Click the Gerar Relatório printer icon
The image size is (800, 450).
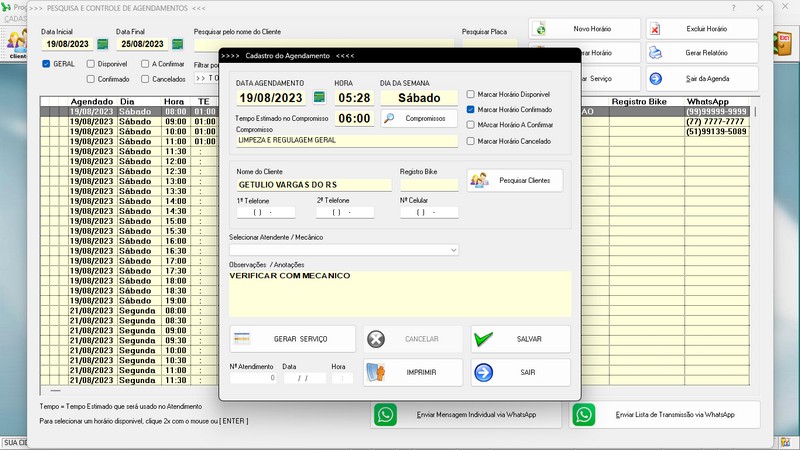655,53
